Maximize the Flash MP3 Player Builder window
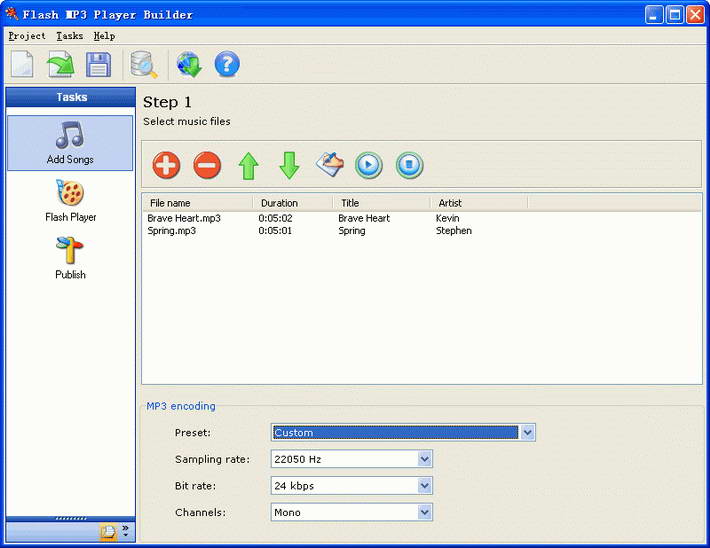Screen dimensions: 710x548 click(x=675, y=15)
